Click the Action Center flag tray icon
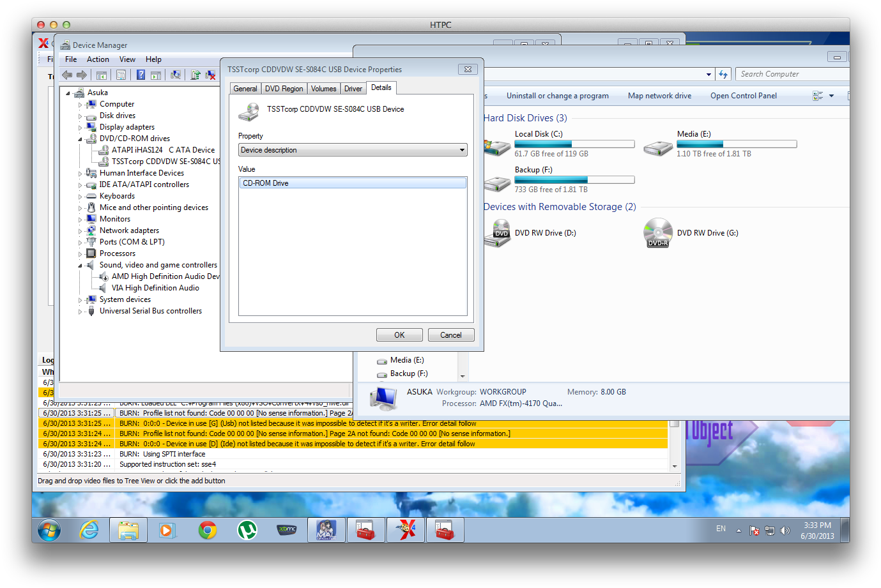881x588 pixels. click(x=755, y=531)
